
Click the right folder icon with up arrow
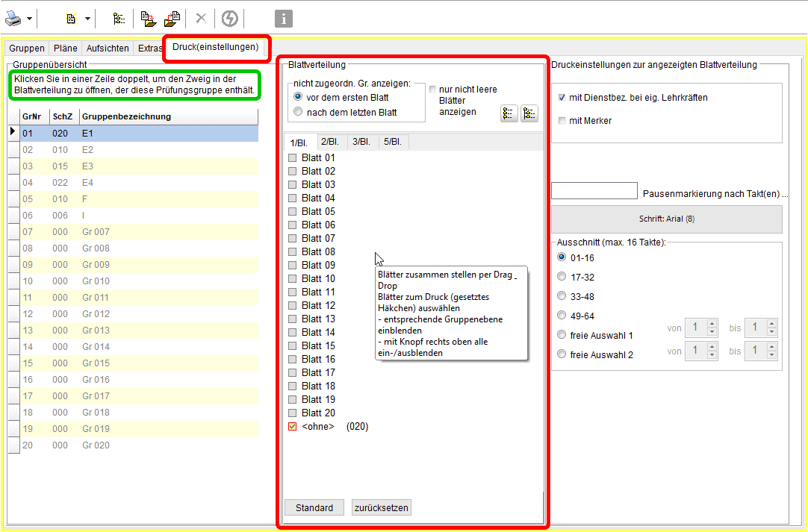click(x=173, y=18)
